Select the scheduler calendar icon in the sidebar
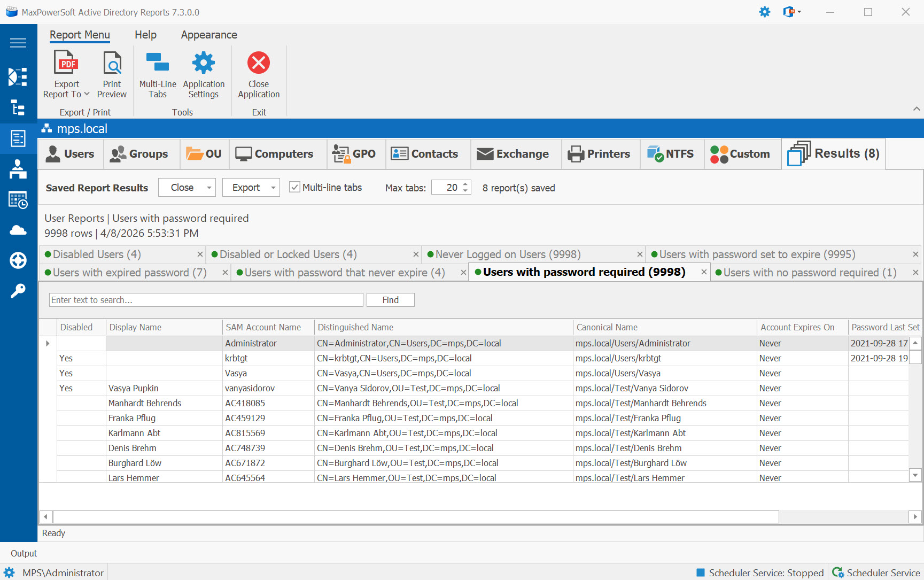924x580 pixels. tap(18, 199)
